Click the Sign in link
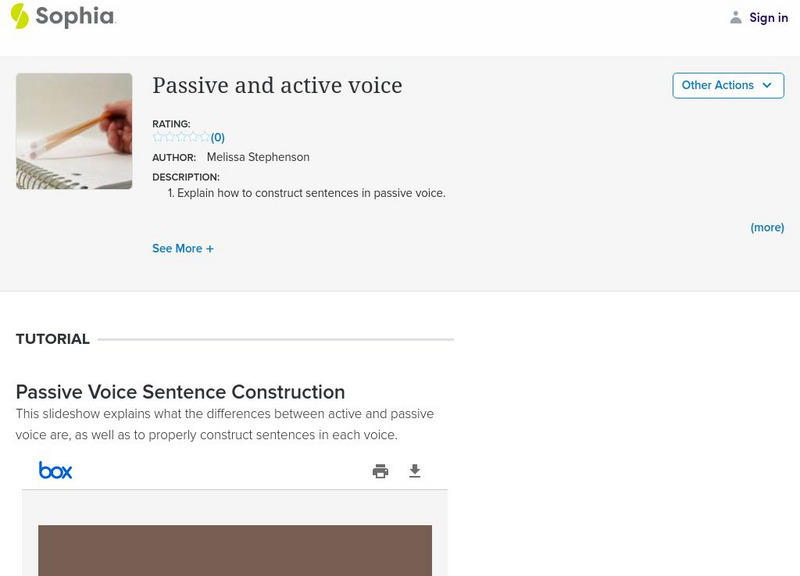 click(x=768, y=17)
